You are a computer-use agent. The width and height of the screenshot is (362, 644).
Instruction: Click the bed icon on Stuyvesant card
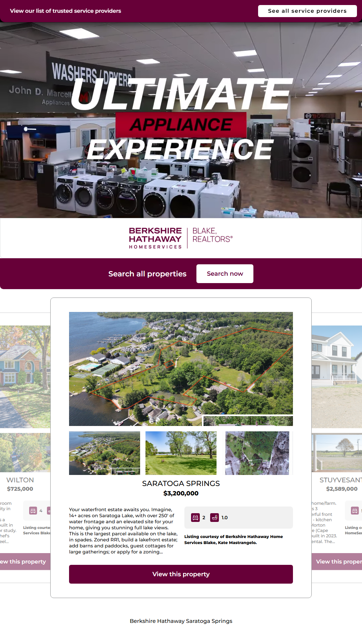355,511
